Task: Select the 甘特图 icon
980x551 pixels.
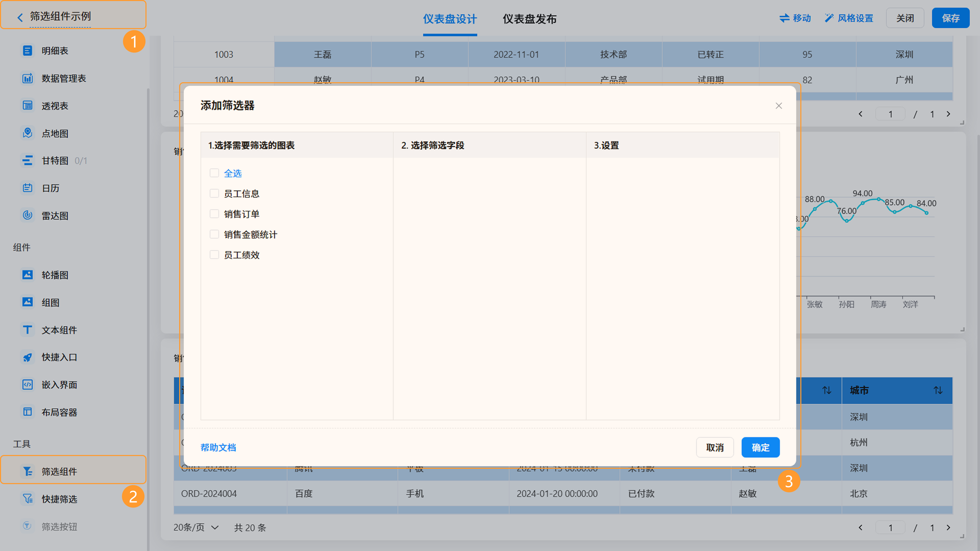Action: [27, 161]
